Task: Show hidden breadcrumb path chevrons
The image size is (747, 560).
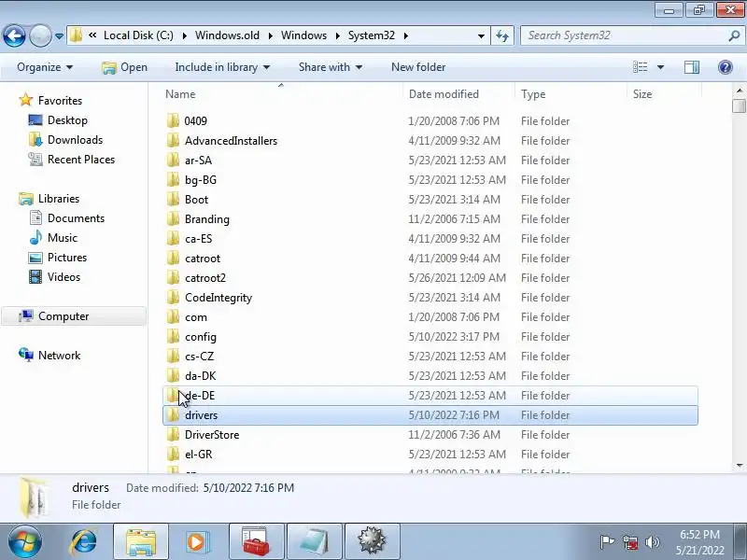Action: [x=92, y=35]
